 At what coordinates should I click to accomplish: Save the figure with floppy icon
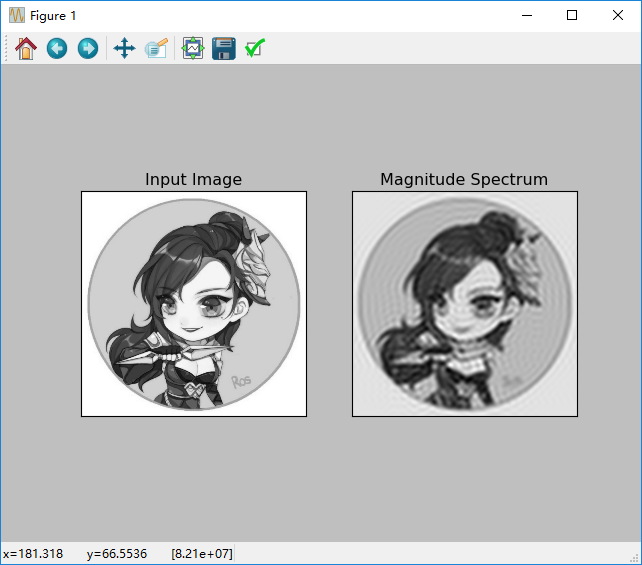pyautogui.click(x=224, y=48)
